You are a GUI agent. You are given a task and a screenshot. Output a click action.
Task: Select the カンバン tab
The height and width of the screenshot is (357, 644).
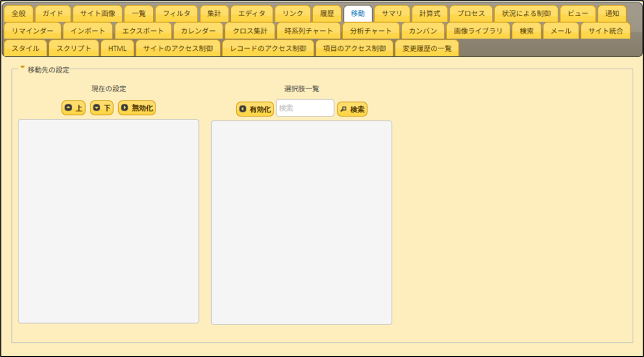click(x=423, y=31)
